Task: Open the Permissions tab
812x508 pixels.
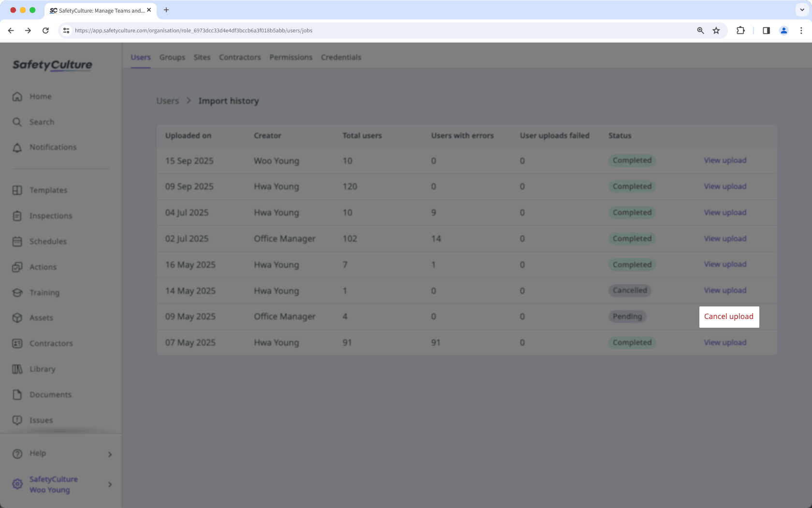Action: [290, 57]
